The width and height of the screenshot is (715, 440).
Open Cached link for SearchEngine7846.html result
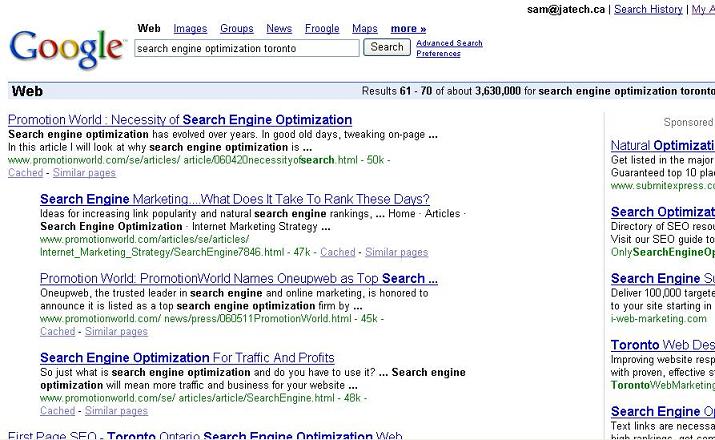coord(337,252)
